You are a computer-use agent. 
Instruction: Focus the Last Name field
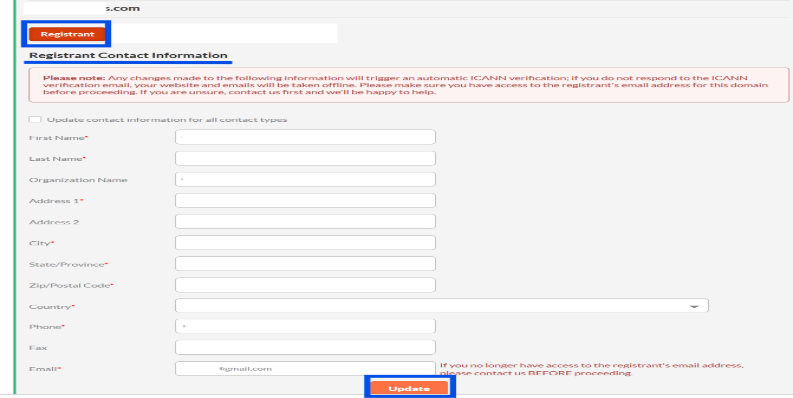[305, 158]
